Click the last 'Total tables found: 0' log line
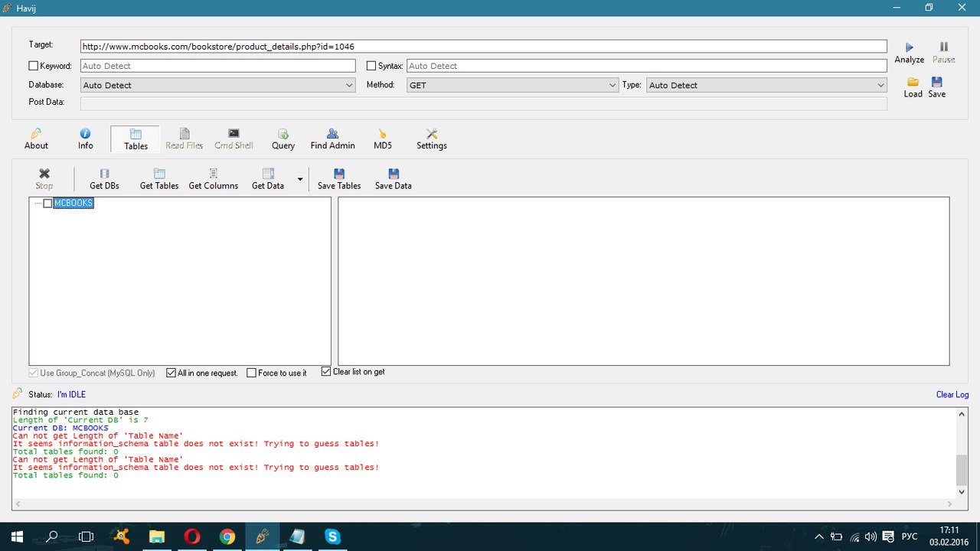980x551 pixels. (x=65, y=475)
